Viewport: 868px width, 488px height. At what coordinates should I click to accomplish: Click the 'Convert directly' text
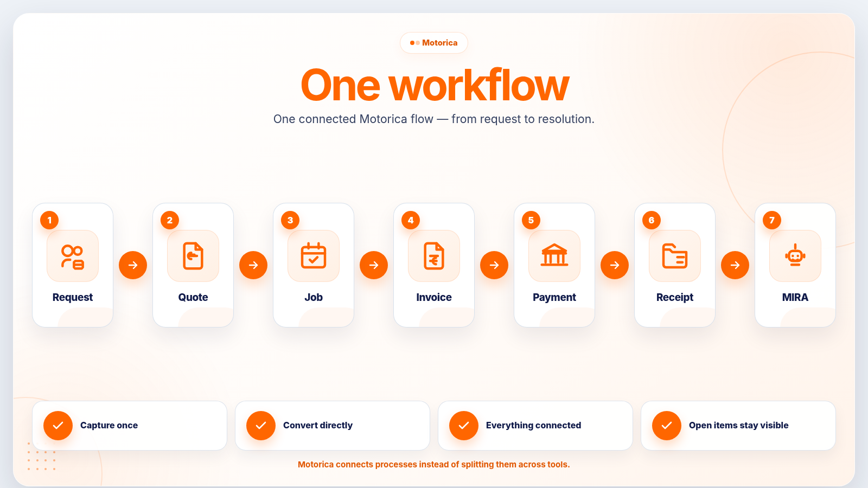pyautogui.click(x=318, y=426)
